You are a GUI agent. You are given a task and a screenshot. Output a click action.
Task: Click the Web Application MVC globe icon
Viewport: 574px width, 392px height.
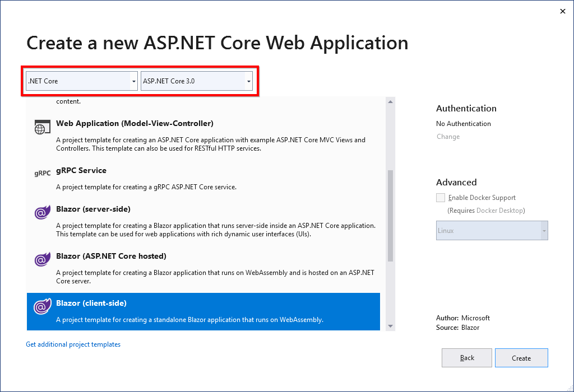39,128
